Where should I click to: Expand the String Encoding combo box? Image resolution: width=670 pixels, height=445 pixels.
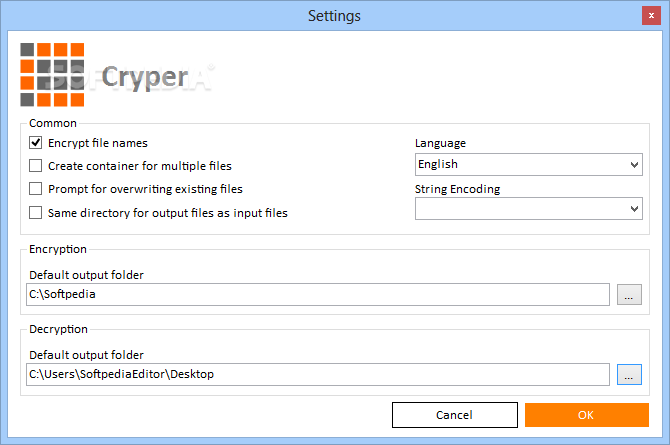click(x=529, y=209)
